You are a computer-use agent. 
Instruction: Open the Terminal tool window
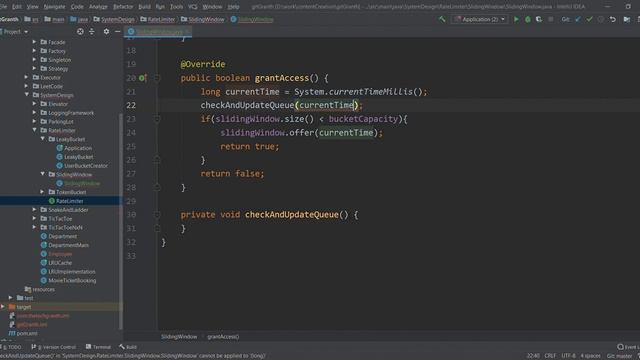coord(98,347)
